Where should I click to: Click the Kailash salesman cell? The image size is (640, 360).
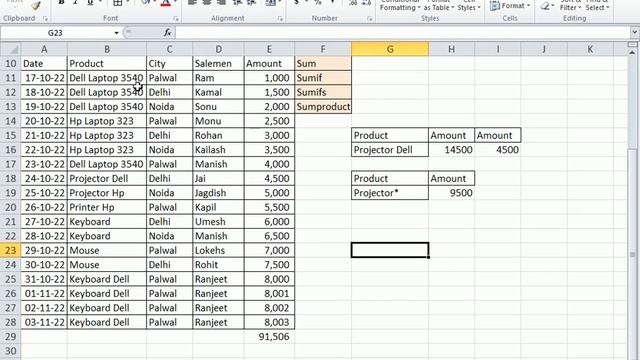pyautogui.click(x=218, y=150)
